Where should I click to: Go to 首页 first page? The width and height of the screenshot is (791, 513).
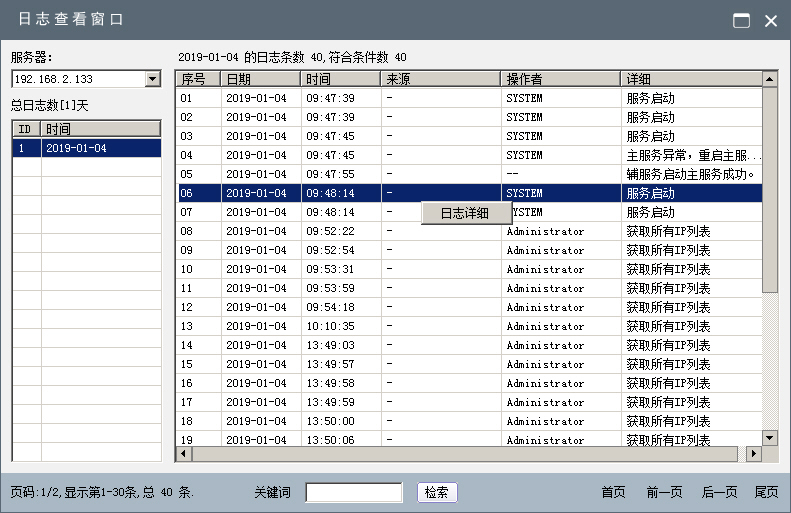tap(613, 492)
